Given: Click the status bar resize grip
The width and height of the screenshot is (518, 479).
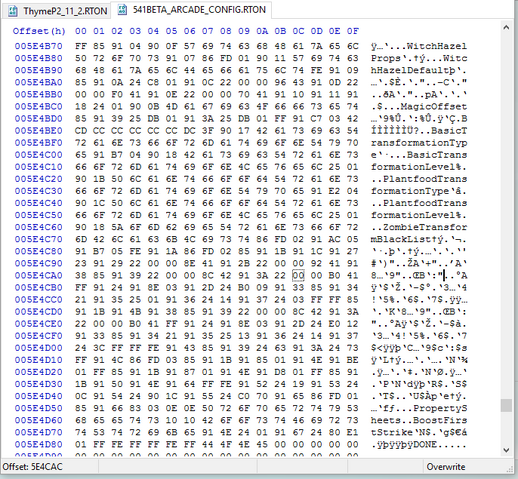Looking at the screenshot, I should 509,469.
